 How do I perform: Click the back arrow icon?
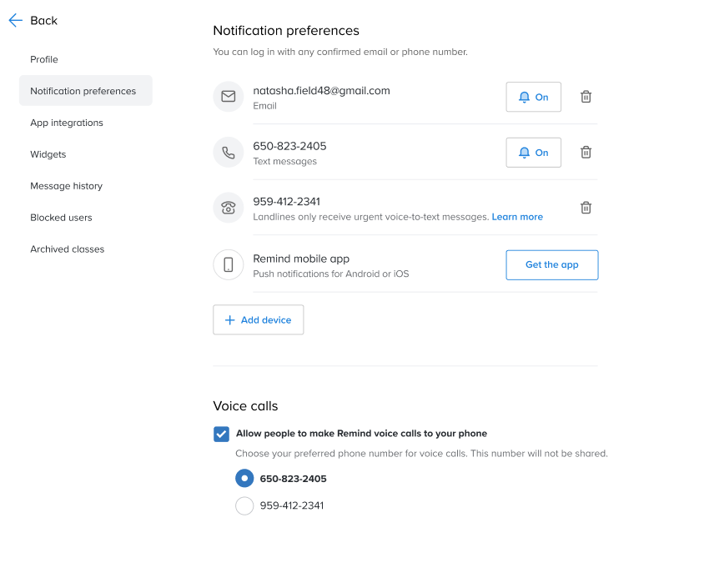[15, 20]
